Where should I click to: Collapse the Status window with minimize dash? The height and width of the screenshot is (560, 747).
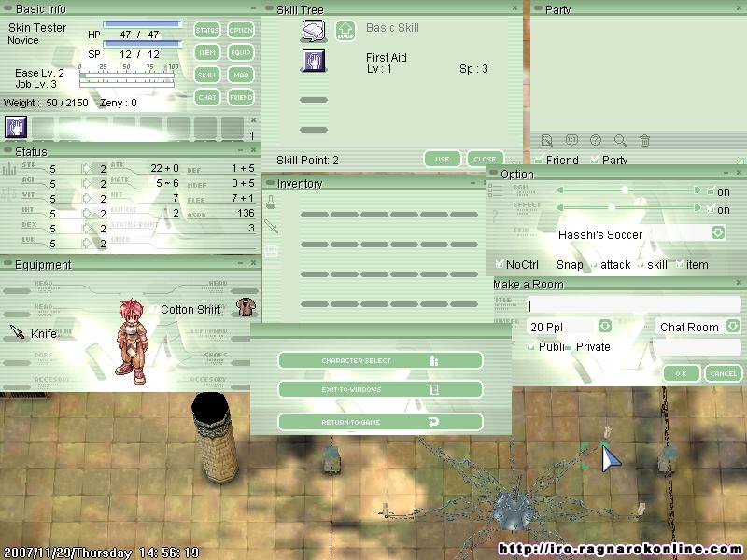pyautogui.click(x=241, y=150)
